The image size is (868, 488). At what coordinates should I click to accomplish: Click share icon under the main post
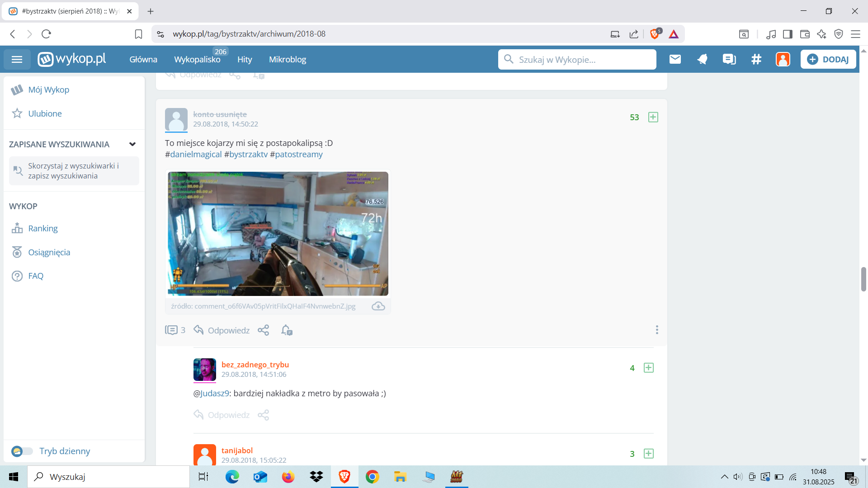pyautogui.click(x=263, y=330)
